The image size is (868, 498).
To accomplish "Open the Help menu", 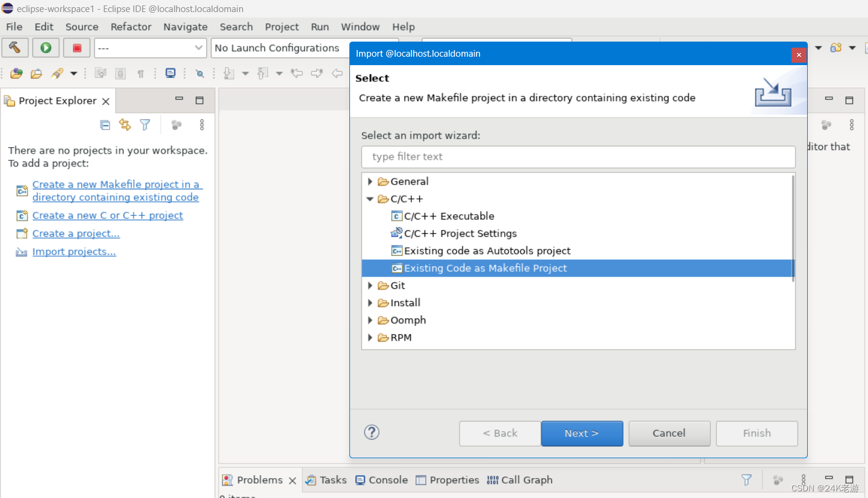I will point(404,27).
